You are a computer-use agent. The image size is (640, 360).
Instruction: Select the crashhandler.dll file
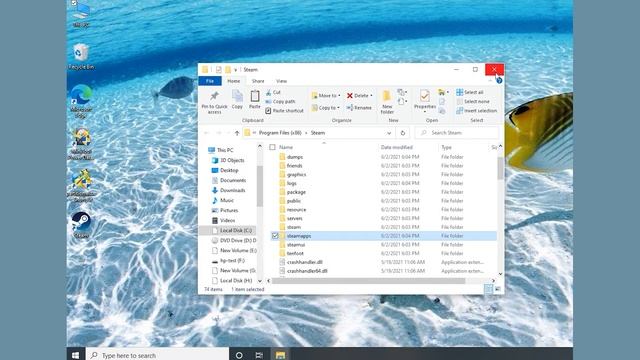click(383, 262)
